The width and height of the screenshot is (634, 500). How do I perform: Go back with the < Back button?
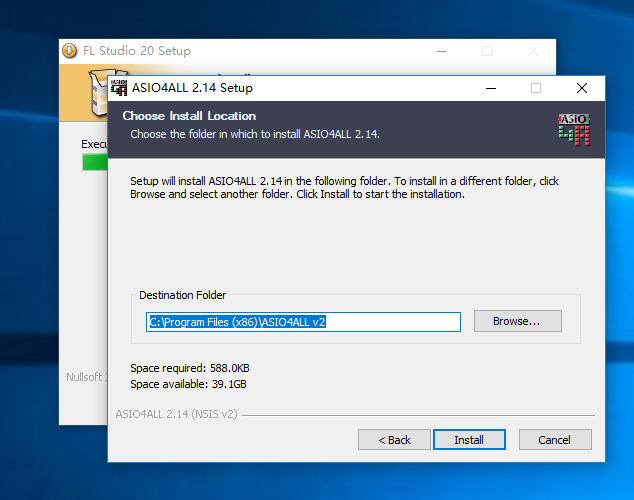pos(394,439)
